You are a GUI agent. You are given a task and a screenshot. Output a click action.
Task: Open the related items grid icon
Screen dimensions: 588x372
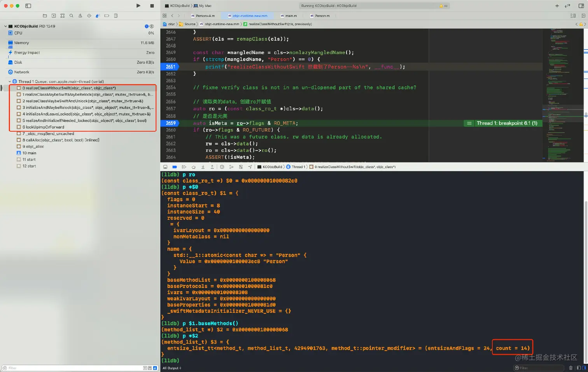pyautogui.click(x=164, y=16)
